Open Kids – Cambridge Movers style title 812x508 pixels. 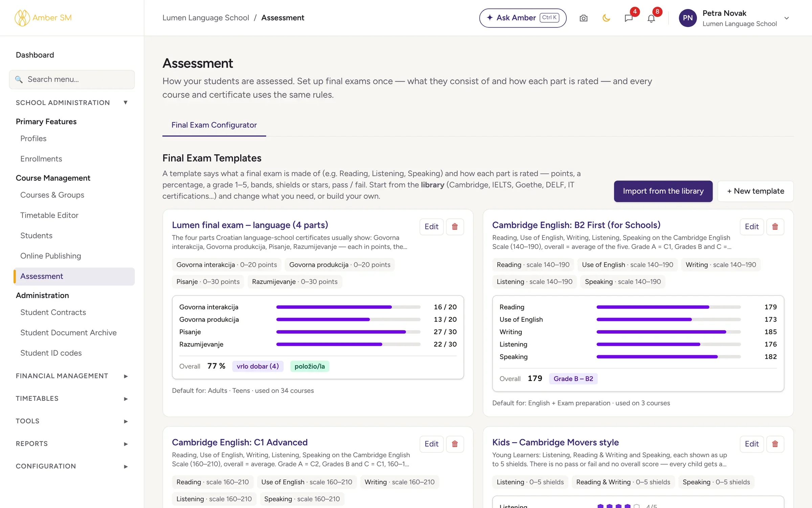pos(555,442)
